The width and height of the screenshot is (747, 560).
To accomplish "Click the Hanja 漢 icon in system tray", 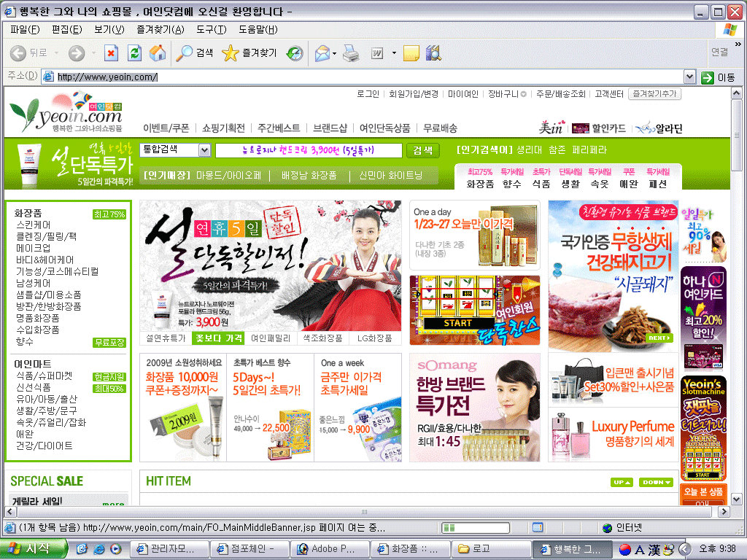I will point(654,550).
